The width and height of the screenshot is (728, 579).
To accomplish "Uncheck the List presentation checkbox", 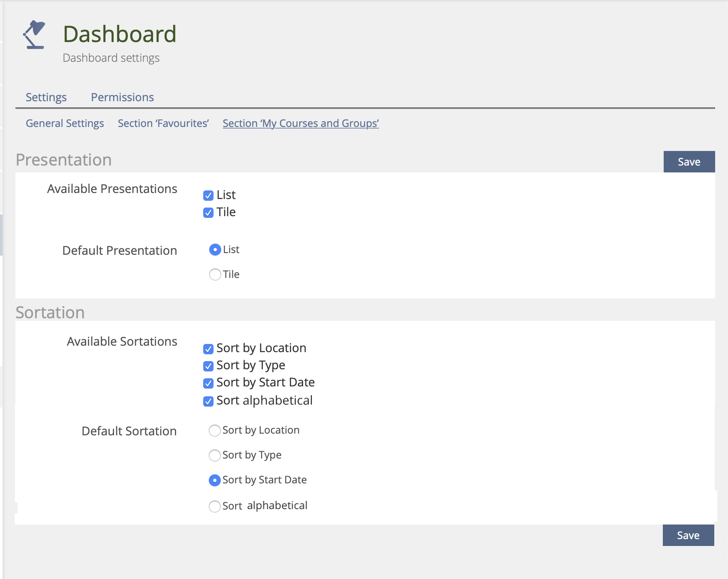I will click(x=208, y=196).
